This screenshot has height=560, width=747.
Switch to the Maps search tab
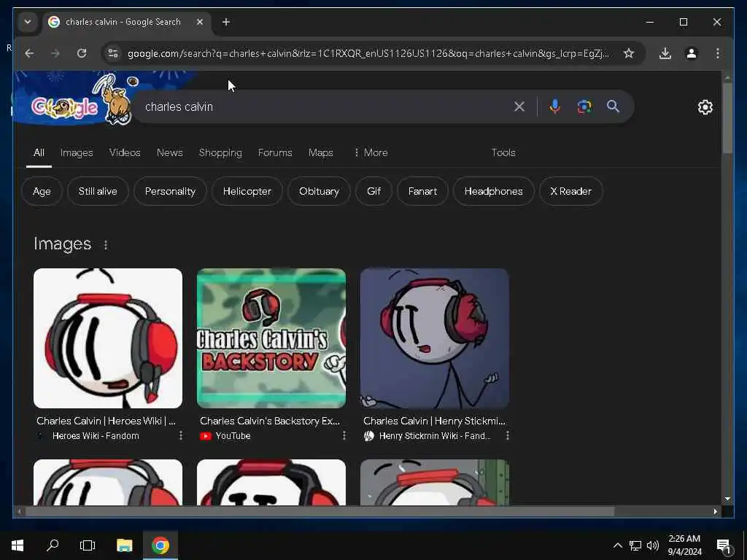pyautogui.click(x=321, y=152)
